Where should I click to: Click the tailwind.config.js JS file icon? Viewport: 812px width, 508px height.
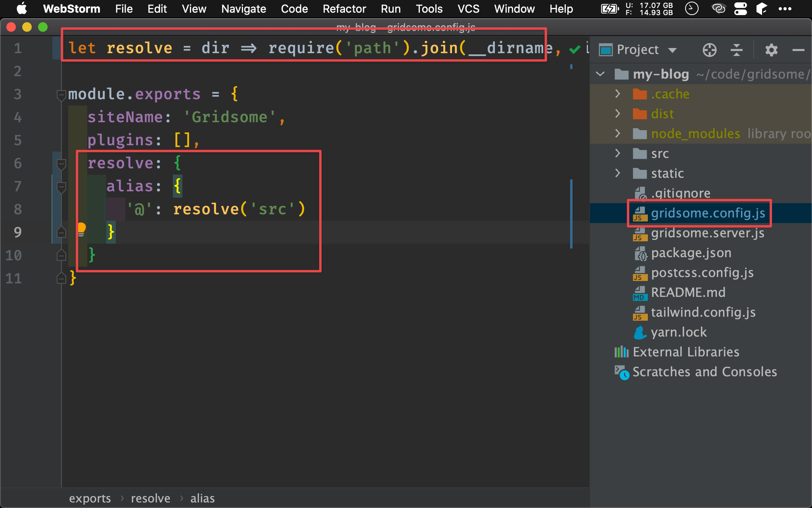point(640,313)
